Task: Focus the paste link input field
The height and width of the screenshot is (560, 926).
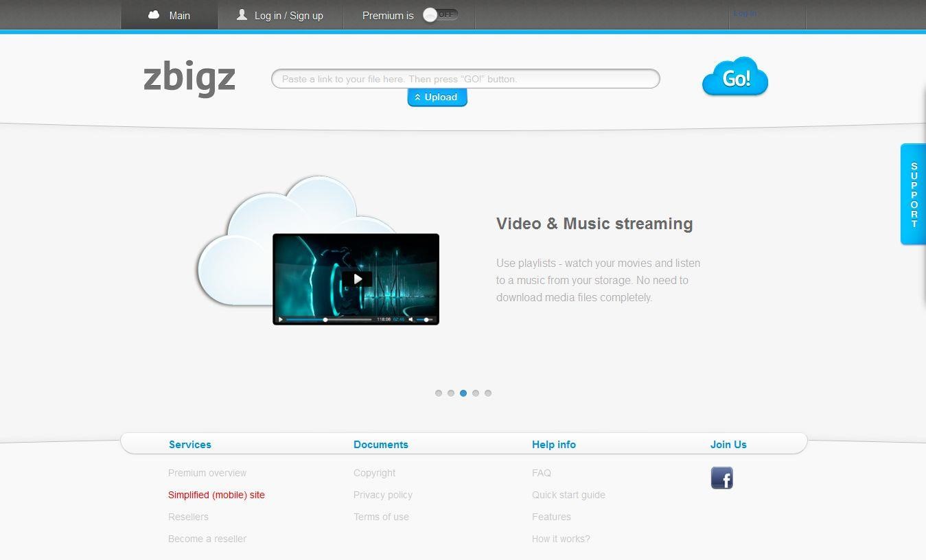Action: (x=465, y=79)
